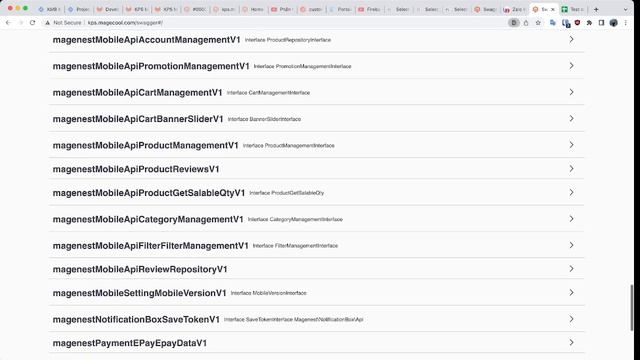
Task: Open the Chrome three-dot menu
Action: (x=625, y=23)
